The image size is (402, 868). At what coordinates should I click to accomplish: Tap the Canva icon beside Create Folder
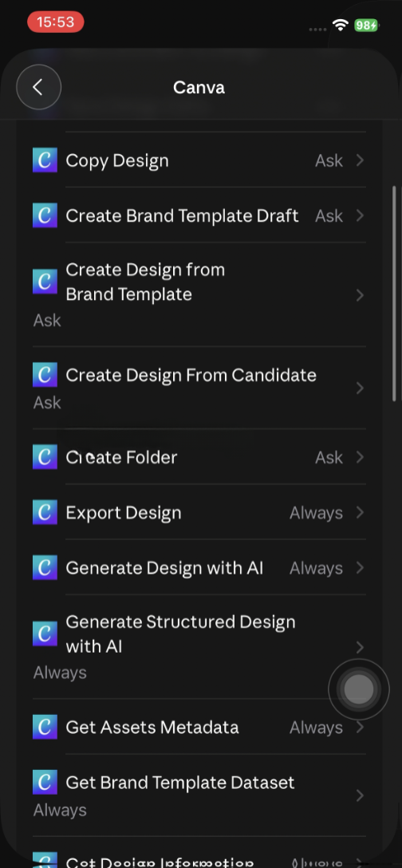tap(45, 456)
